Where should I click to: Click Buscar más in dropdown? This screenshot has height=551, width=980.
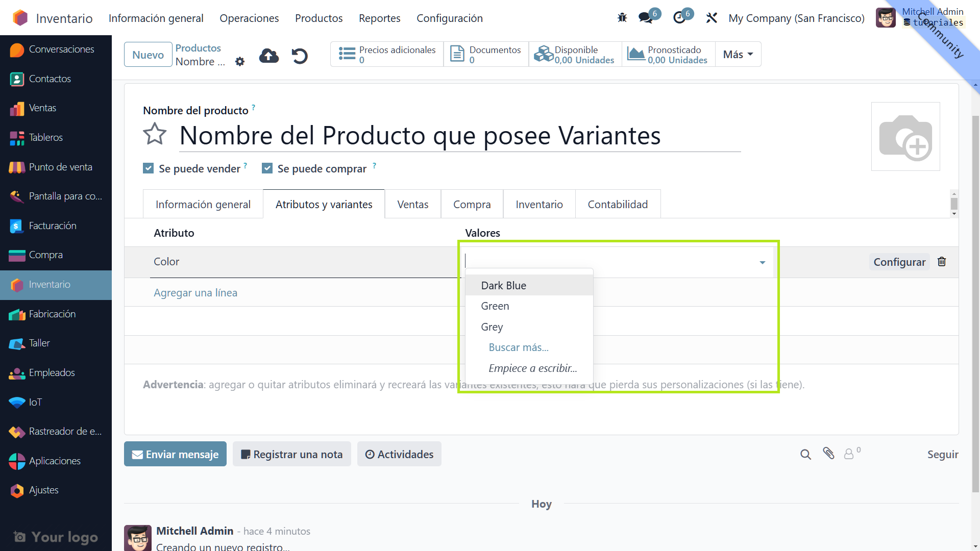click(x=519, y=347)
